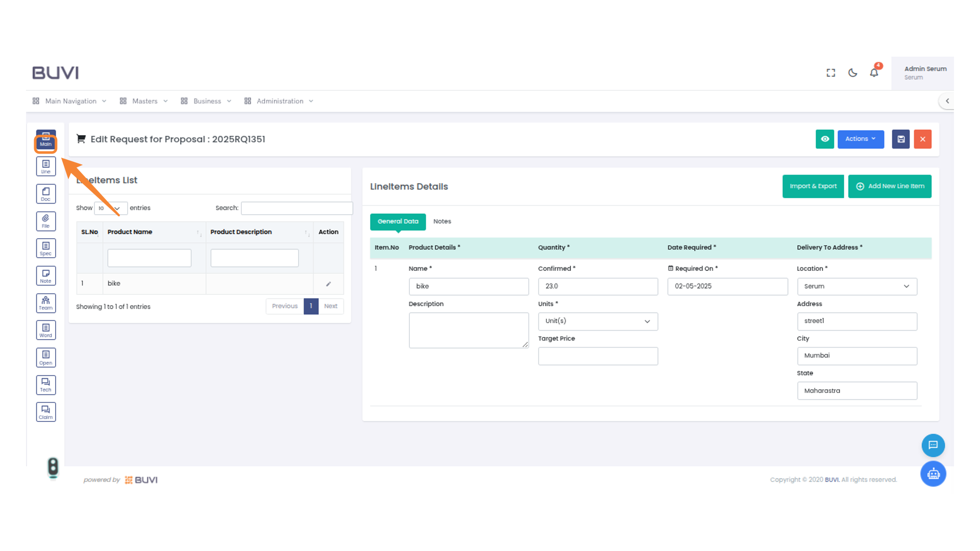Toggle fullscreen mode icon
The height and width of the screenshot is (551, 980).
click(x=830, y=72)
